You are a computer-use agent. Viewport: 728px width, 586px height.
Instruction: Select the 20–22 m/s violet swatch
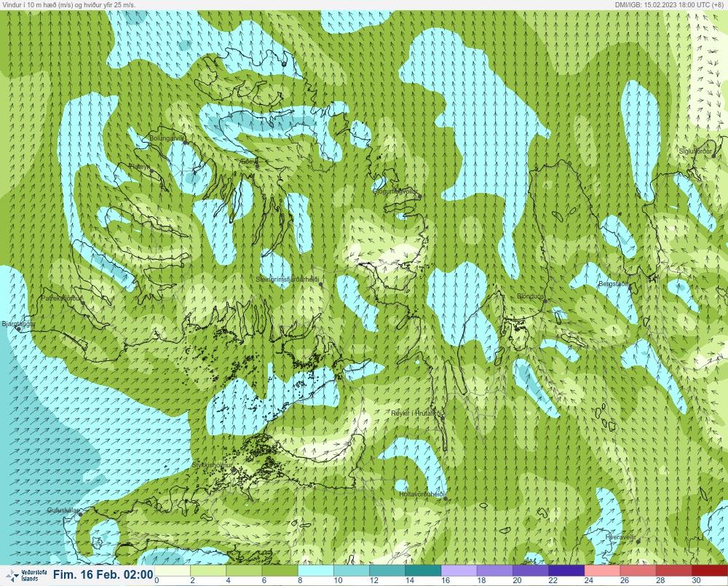[530, 570]
